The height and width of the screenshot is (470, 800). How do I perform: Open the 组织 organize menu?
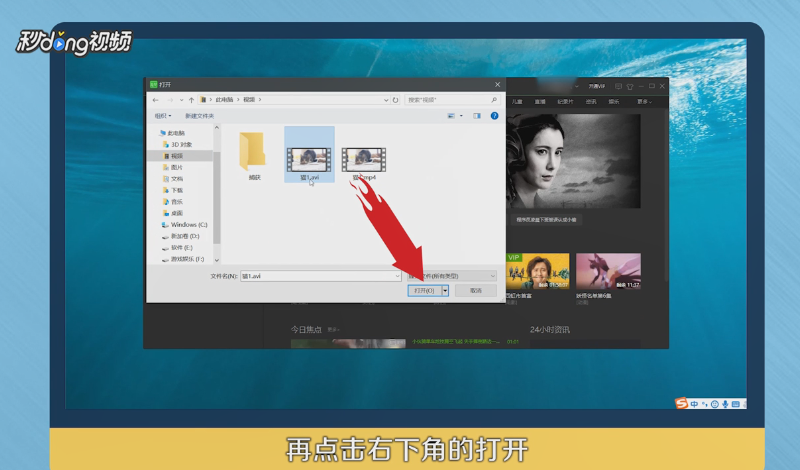163,116
